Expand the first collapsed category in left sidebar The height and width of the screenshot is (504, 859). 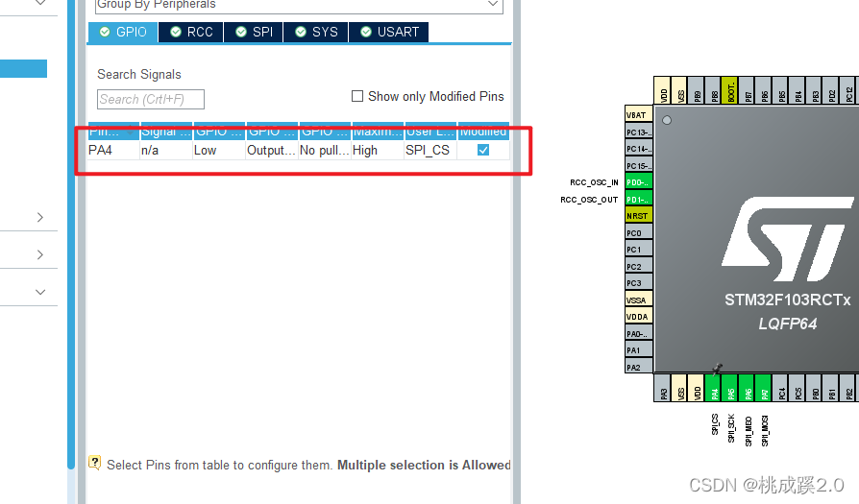click(x=39, y=217)
